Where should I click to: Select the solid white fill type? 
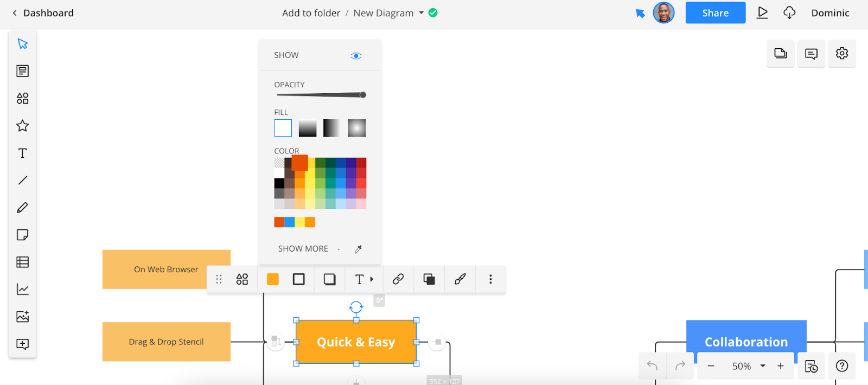[x=283, y=128]
